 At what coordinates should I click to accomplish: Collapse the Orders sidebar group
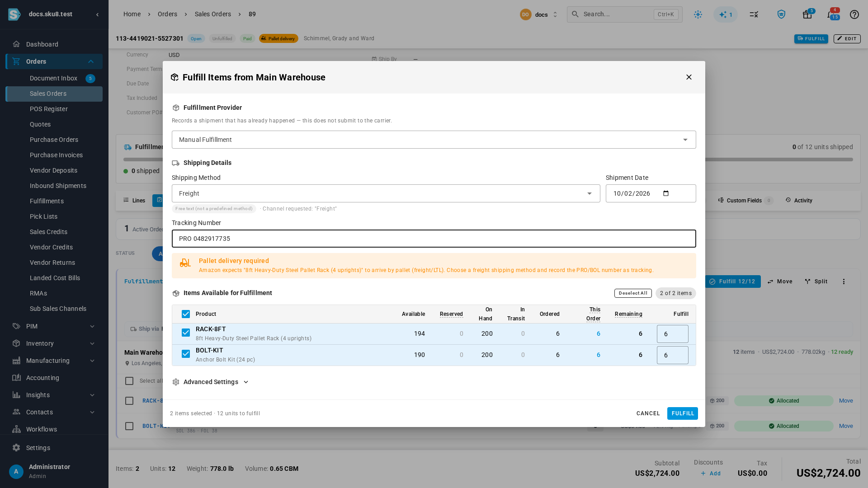pos(91,61)
